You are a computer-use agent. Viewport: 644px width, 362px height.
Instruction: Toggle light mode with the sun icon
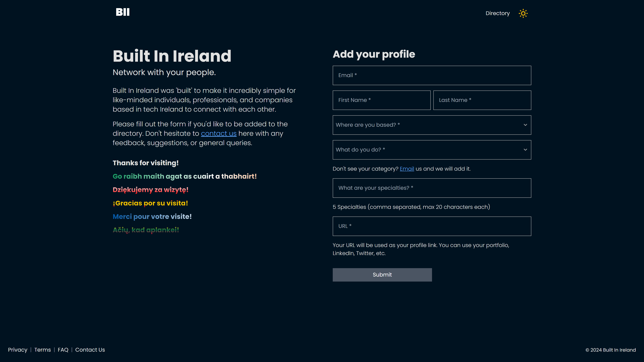click(523, 13)
